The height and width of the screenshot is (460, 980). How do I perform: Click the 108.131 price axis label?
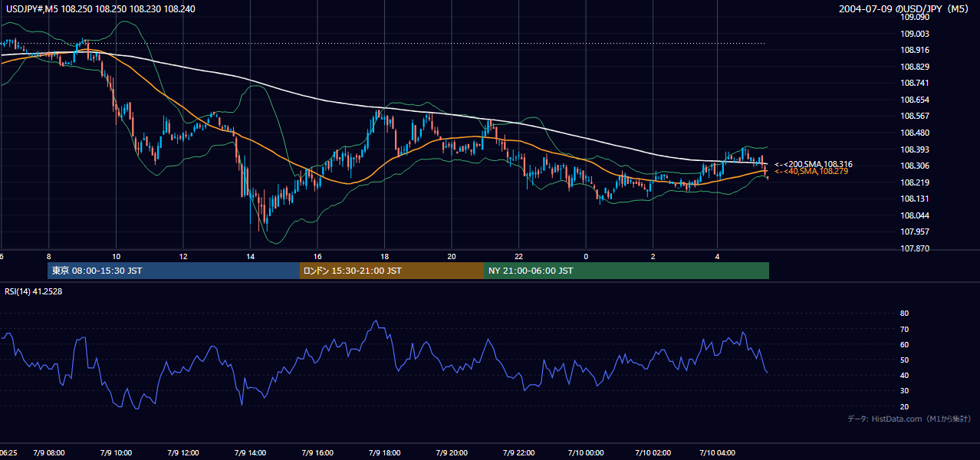tap(914, 199)
